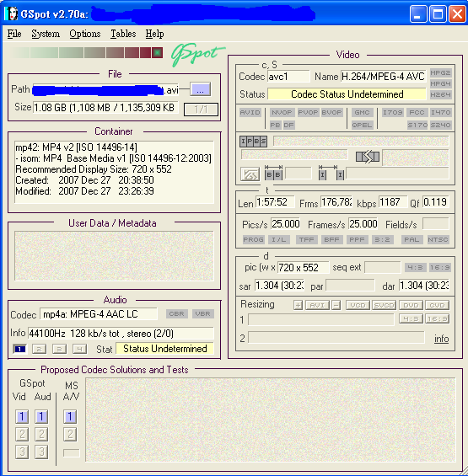Click GSpot Vid solution 1 button
The height and width of the screenshot is (476, 468).
[22, 416]
